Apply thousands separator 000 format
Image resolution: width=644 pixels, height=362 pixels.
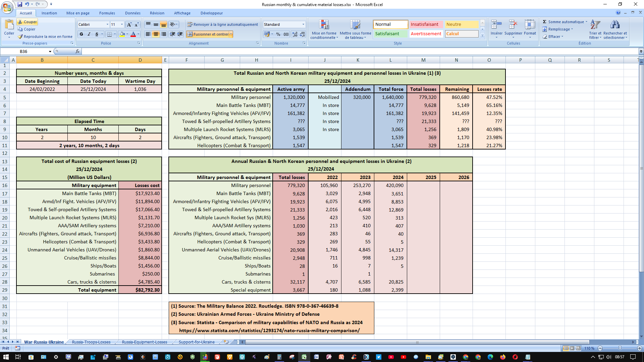[x=286, y=34]
